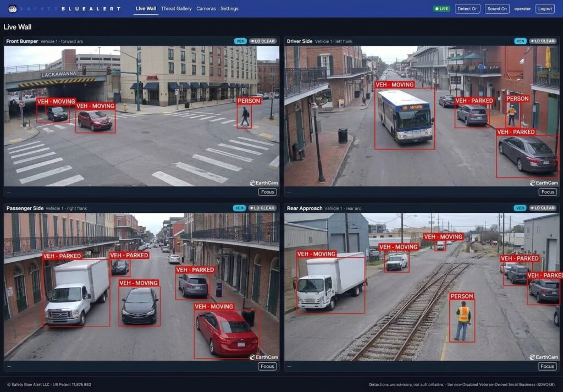
Task: Click the PERSON label in Front Bumper feed
Action: (x=249, y=101)
